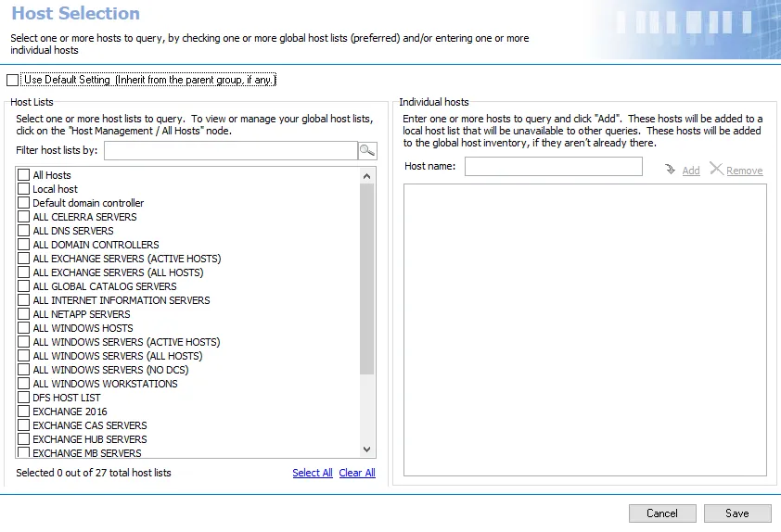Click the host list scroll down arrow
The width and height of the screenshot is (781, 532).
(366, 449)
